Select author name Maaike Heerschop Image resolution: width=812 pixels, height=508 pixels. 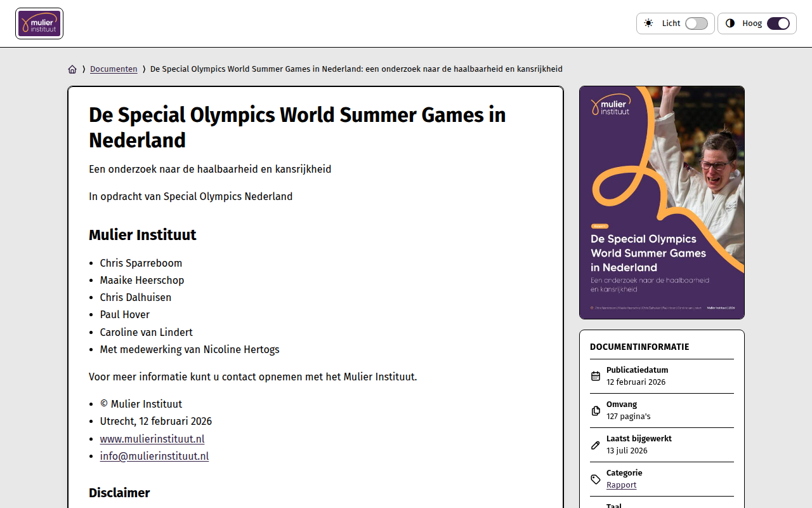(142, 280)
